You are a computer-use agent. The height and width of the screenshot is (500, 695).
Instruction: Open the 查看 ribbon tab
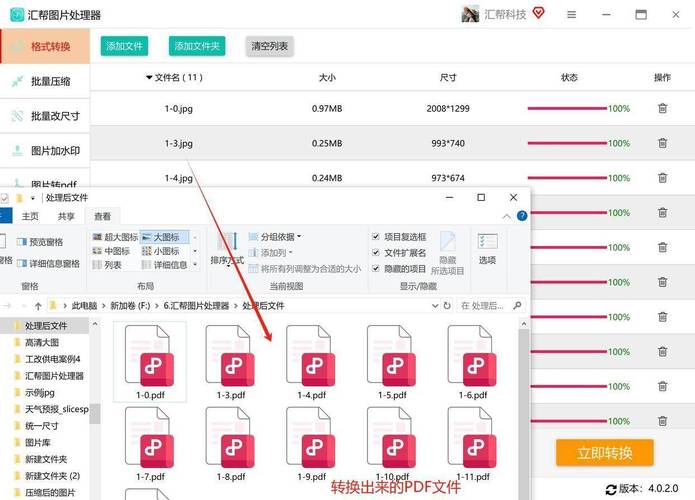(x=102, y=216)
